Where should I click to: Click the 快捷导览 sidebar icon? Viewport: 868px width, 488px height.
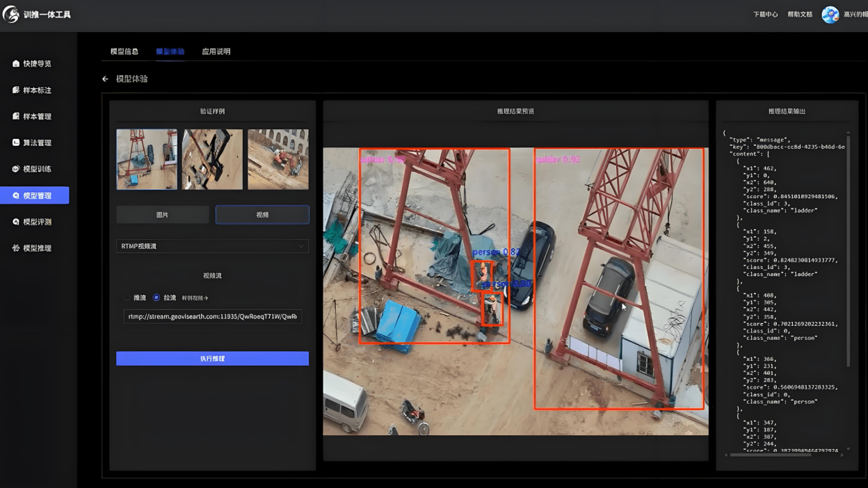tap(16, 64)
